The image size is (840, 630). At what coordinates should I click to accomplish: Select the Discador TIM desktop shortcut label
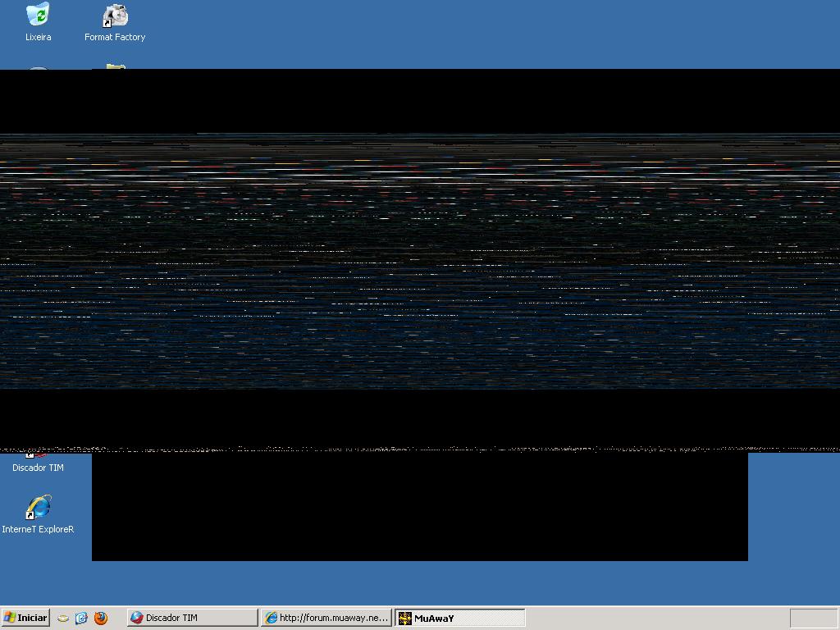38,468
